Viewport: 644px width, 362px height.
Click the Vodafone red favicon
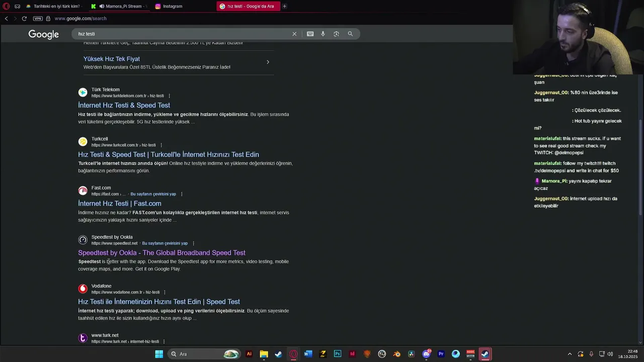tap(83, 289)
